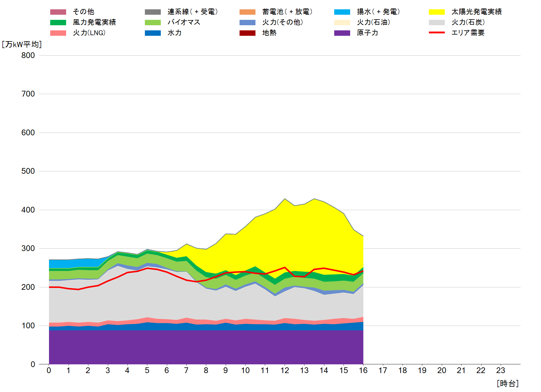Select the 火力(石炭) legend label
This screenshot has height=392, width=541.
[468, 22]
